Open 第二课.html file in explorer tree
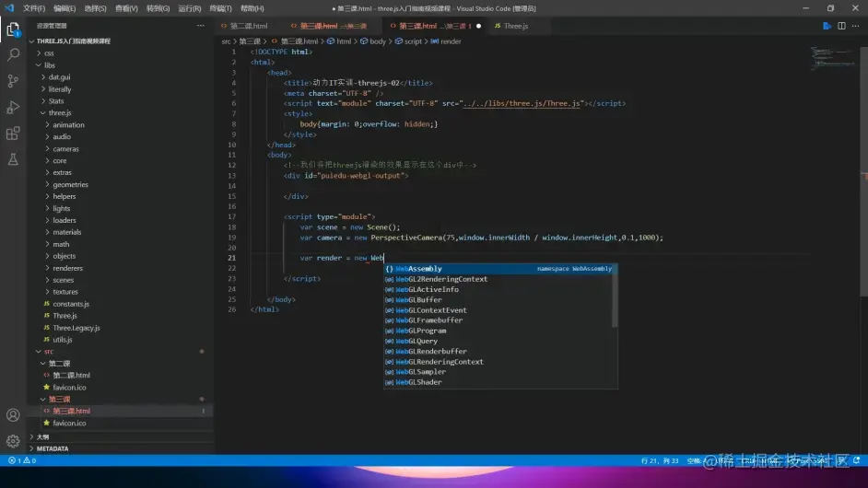 (x=71, y=375)
